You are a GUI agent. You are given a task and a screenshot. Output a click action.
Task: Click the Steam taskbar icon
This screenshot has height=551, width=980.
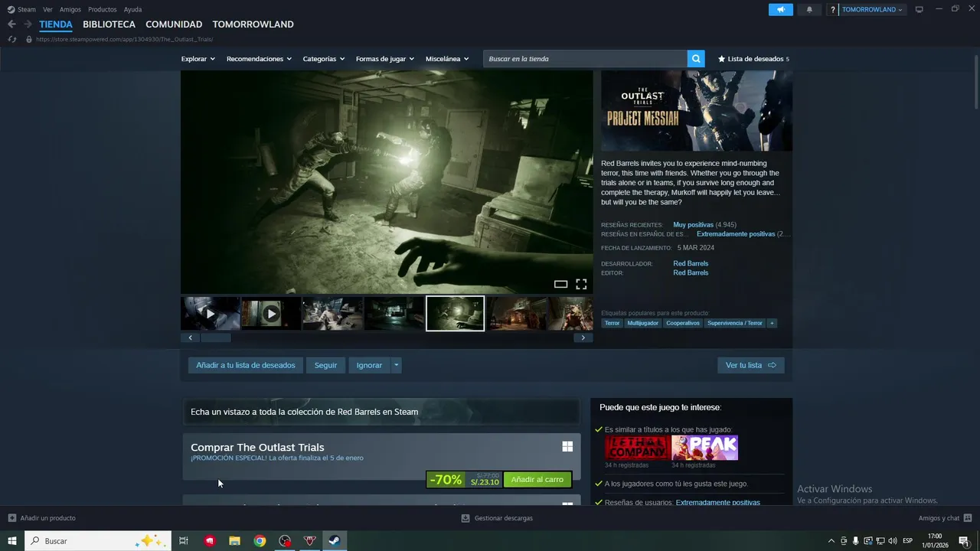335,541
